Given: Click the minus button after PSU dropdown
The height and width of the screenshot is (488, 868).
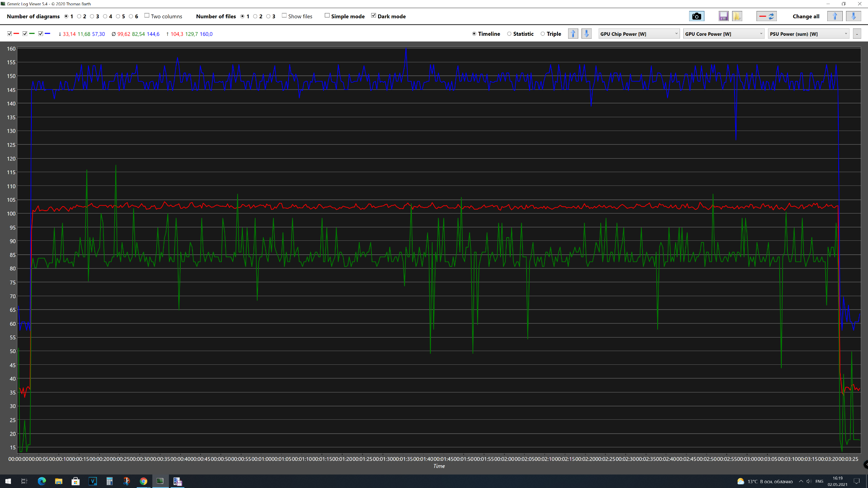Looking at the screenshot, I should [x=857, y=34].
